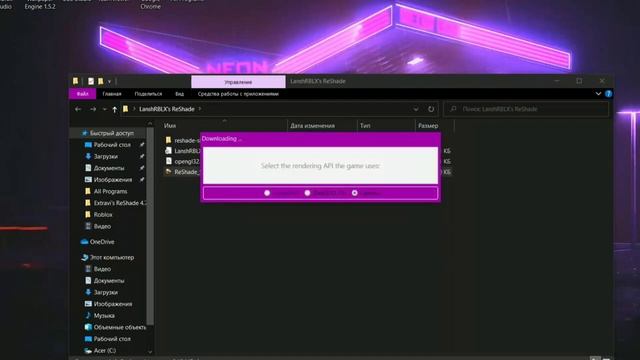Click the Объемные объекты cube icon
This screenshot has width=640, height=360.
88,327
